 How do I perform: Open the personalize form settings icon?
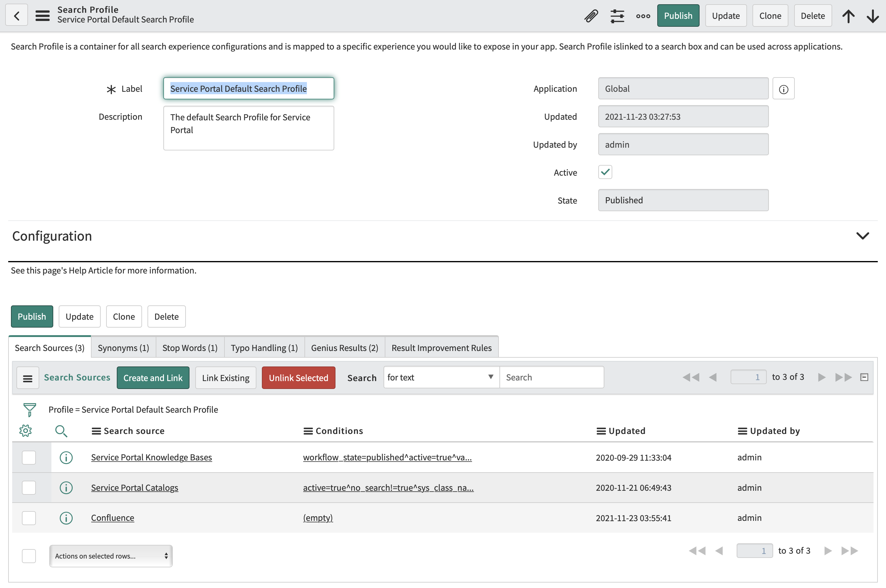pos(617,16)
